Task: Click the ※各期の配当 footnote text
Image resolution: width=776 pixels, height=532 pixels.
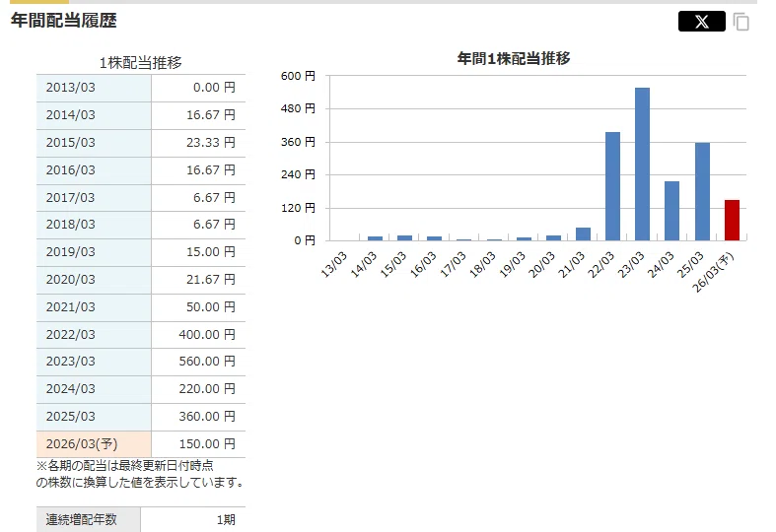Action: [141, 474]
